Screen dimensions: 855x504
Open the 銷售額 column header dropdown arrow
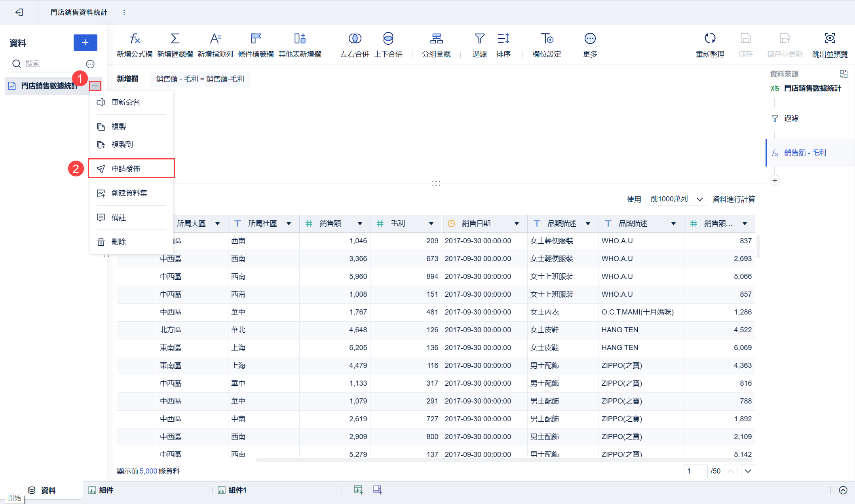click(x=360, y=224)
